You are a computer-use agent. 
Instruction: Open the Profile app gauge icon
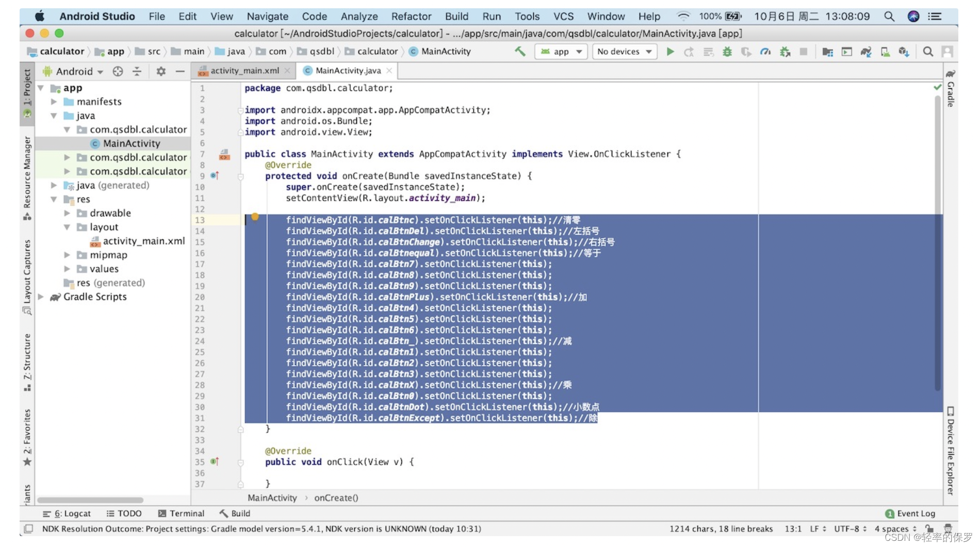pos(765,52)
